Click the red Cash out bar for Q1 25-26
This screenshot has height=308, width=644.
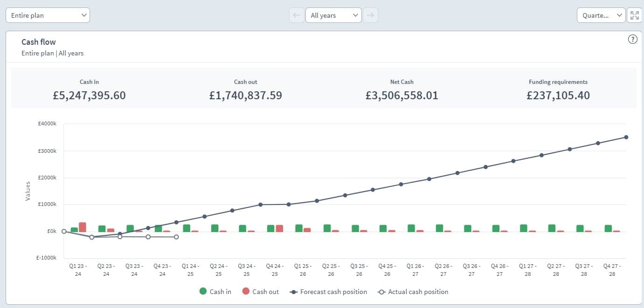[307, 230]
